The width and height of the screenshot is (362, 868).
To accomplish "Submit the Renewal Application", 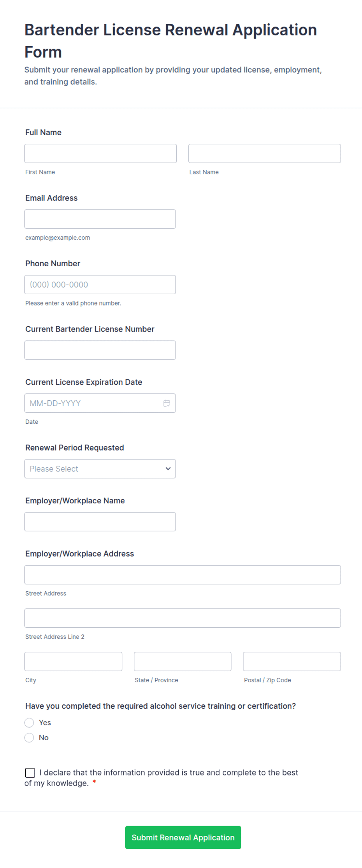I will [x=183, y=837].
